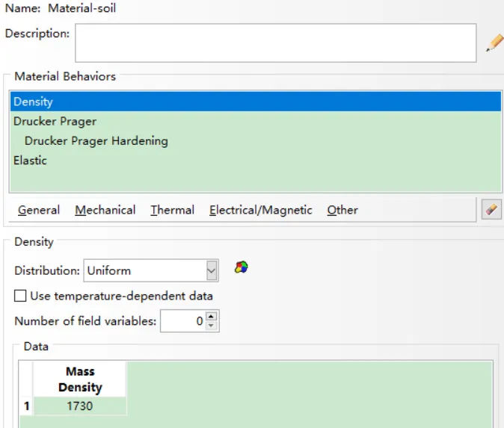The height and width of the screenshot is (428, 504).
Task: Select Elastic behavior
Action: [x=256, y=160]
